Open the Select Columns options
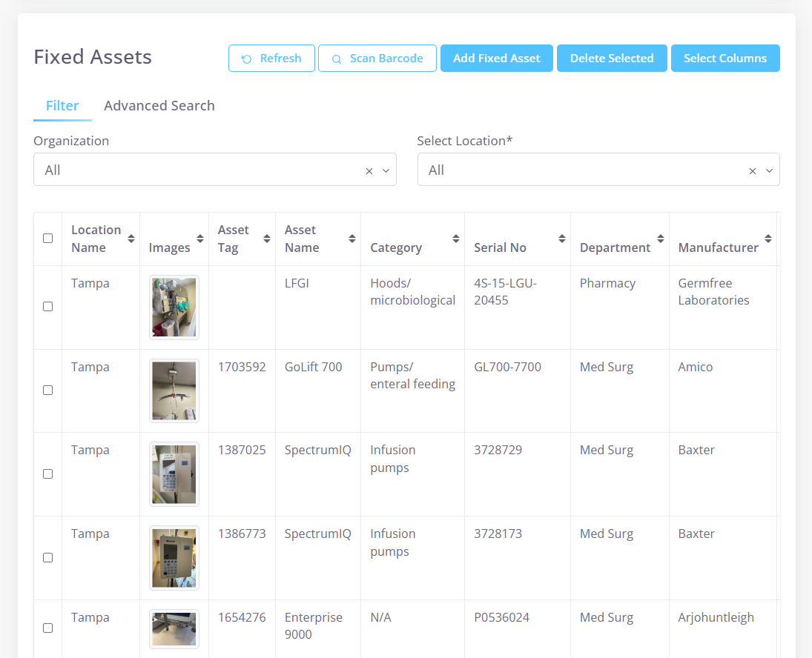The width and height of the screenshot is (812, 658). 724,59
